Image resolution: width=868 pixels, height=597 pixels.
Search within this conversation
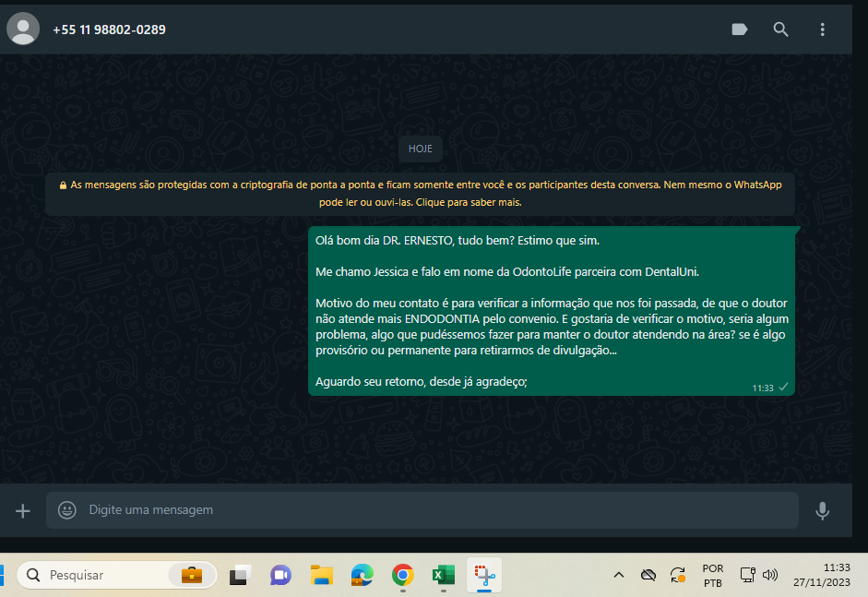(x=780, y=30)
